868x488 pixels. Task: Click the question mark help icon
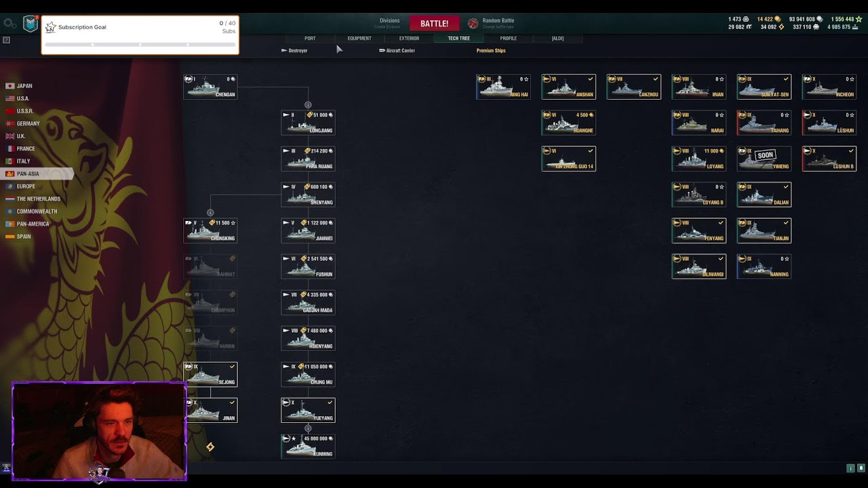pos(6,40)
